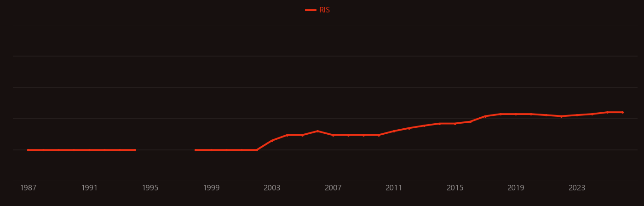The image size is (644, 206).
Task: Select the 1987 x-axis label
Action: pyautogui.click(x=28, y=188)
